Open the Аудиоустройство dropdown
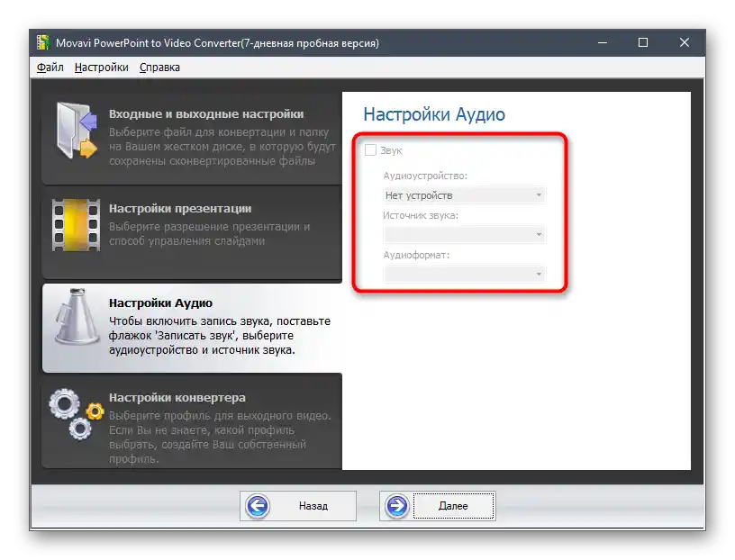The width and height of the screenshot is (735, 560). tap(464, 195)
